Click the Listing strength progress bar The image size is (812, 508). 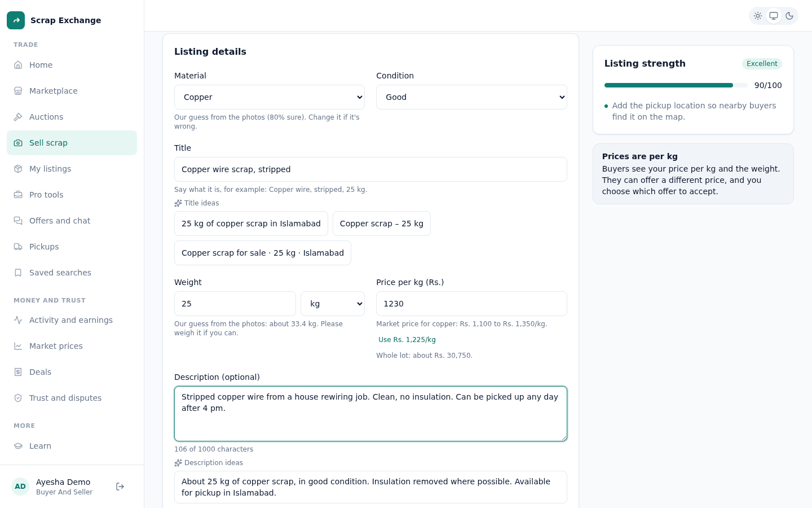pos(676,85)
